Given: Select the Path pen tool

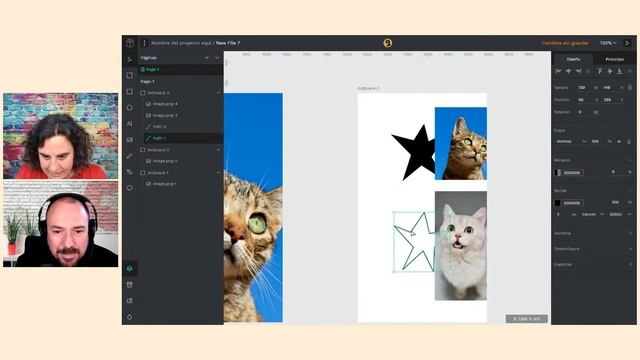Looking at the screenshot, I should (130, 172).
